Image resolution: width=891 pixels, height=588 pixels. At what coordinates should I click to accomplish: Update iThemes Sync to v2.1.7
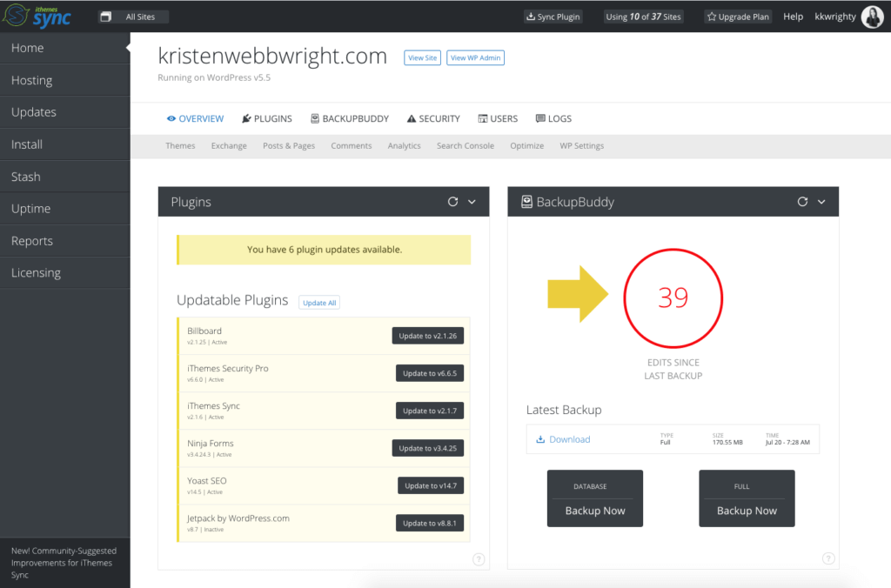coord(430,411)
